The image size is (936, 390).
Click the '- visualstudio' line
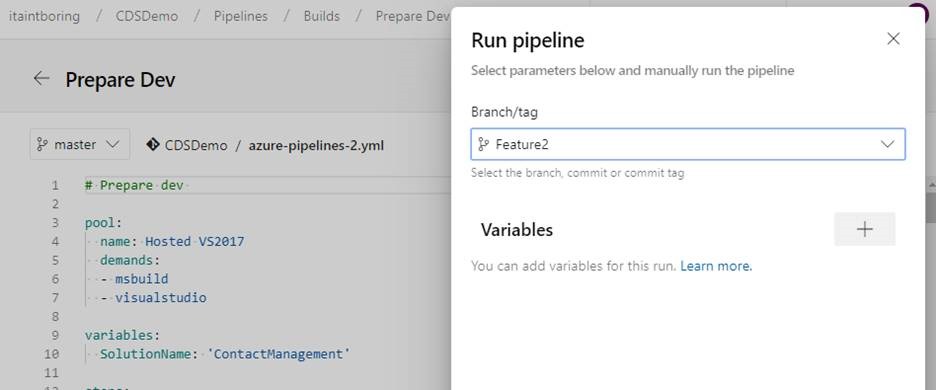[153, 297]
